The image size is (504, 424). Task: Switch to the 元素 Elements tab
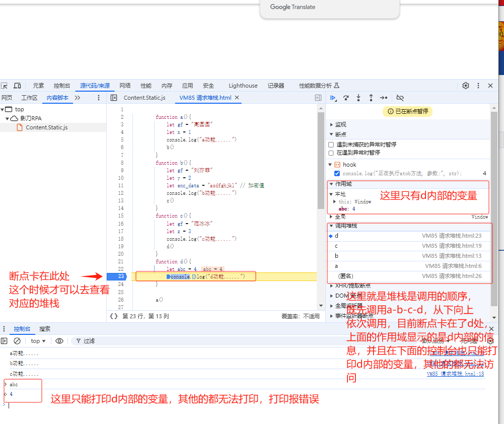(38, 86)
